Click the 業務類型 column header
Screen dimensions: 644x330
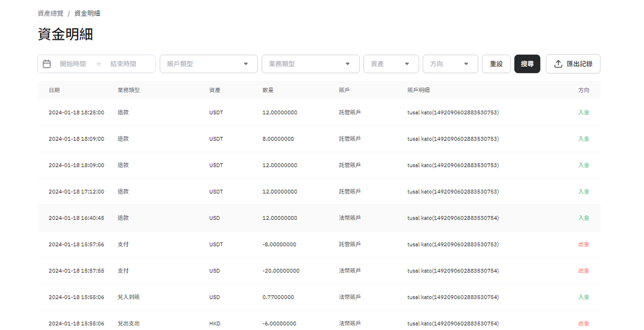pyautogui.click(x=128, y=91)
